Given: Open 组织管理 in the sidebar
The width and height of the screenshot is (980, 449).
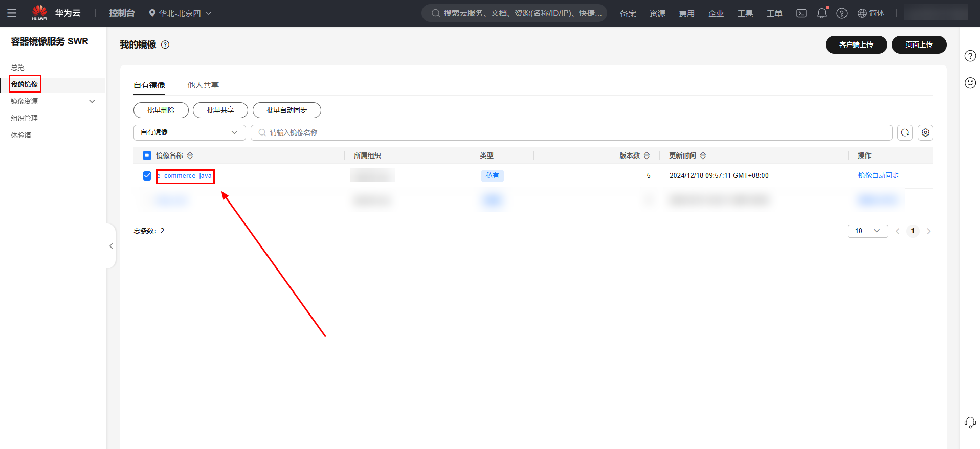Looking at the screenshot, I should pyautogui.click(x=25, y=118).
